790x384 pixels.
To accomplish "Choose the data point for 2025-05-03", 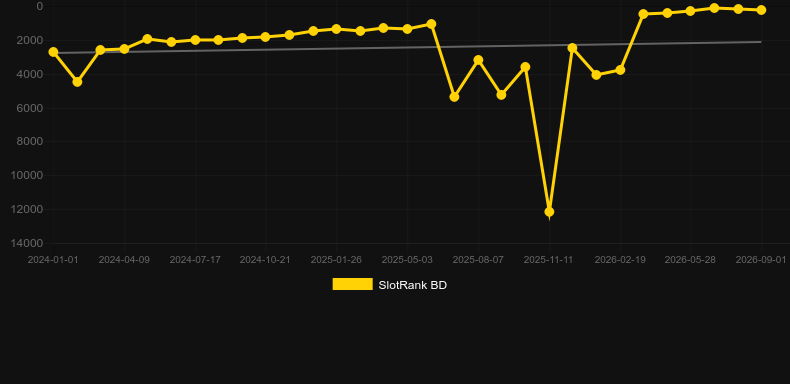I will pos(407,29).
